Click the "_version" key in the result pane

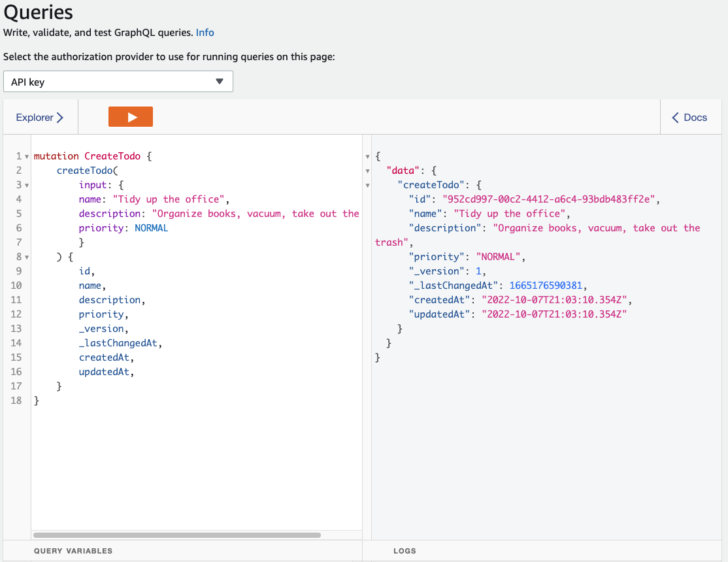(x=437, y=271)
